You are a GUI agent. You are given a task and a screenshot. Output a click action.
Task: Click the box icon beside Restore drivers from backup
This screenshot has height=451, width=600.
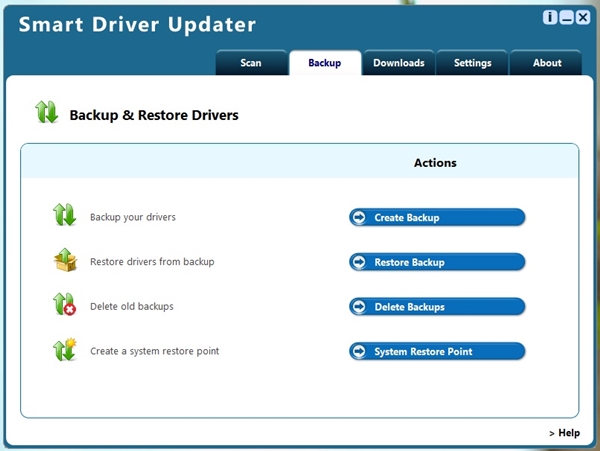coord(65,260)
